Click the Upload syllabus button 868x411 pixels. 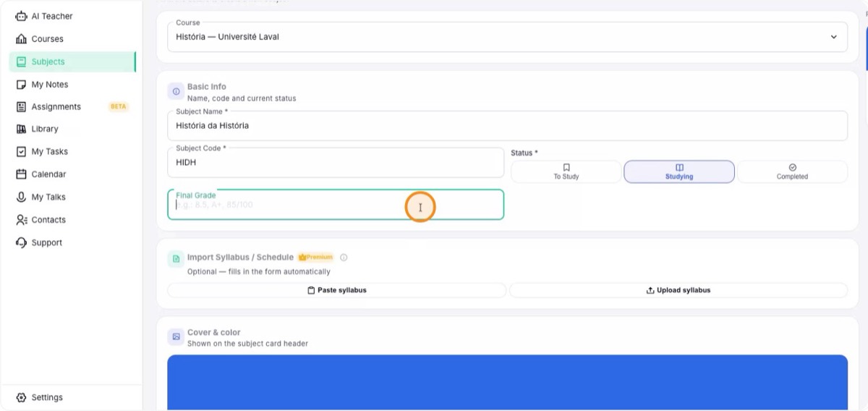(x=678, y=290)
